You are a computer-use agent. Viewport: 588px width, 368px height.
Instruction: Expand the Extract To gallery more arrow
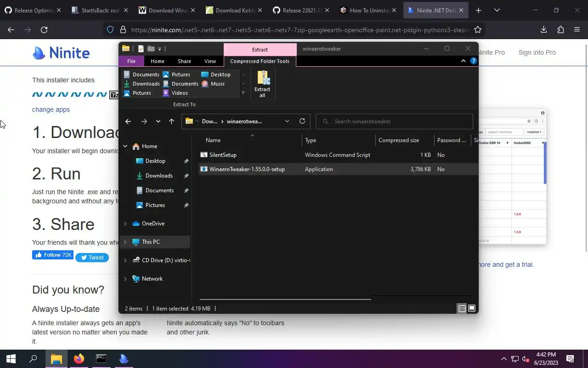(243, 93)
